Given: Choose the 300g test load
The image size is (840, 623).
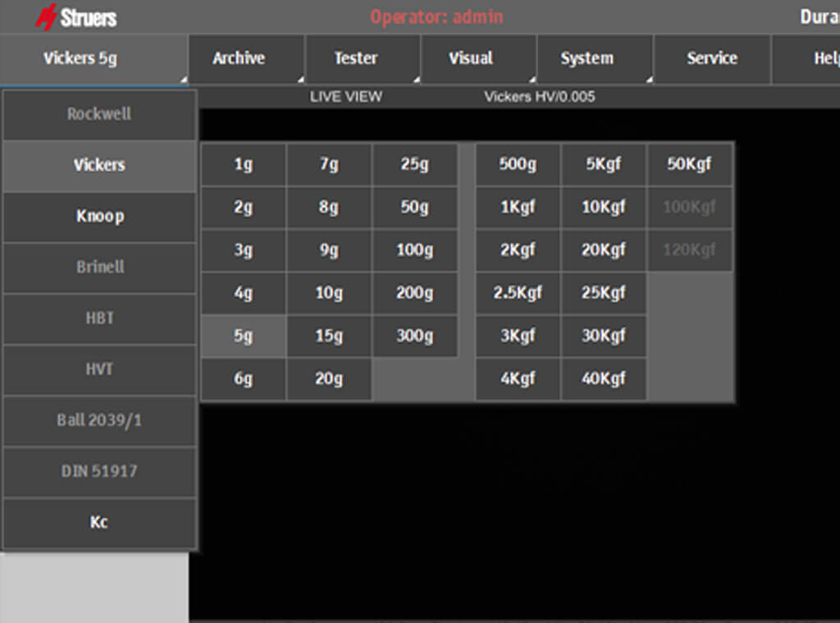Looking at the screenshot, I should point(414,336).
